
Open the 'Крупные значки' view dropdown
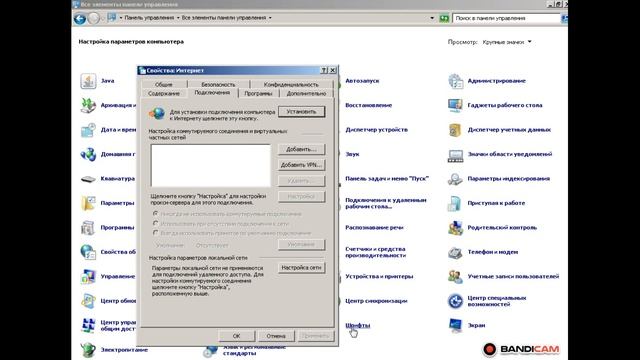(x=507, y=42)
